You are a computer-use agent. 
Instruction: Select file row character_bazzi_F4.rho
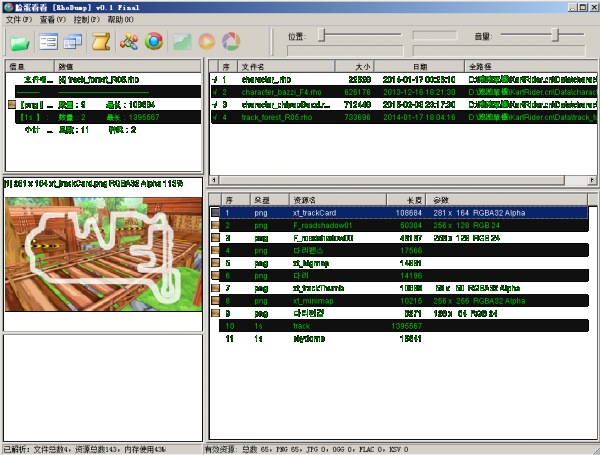pyautogui.click(x=404, y=92)
